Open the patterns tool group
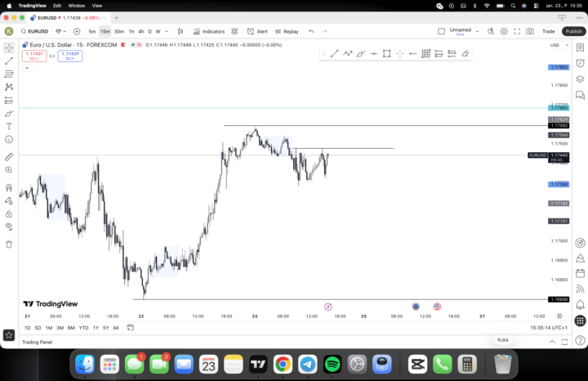This screenshot has height=381, width=588. coord(9,87)
